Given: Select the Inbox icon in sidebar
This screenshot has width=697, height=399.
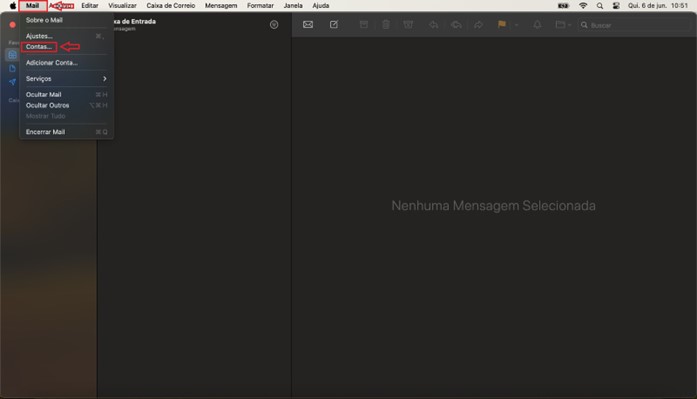Looking at the screenshot, I should point(12,55).
